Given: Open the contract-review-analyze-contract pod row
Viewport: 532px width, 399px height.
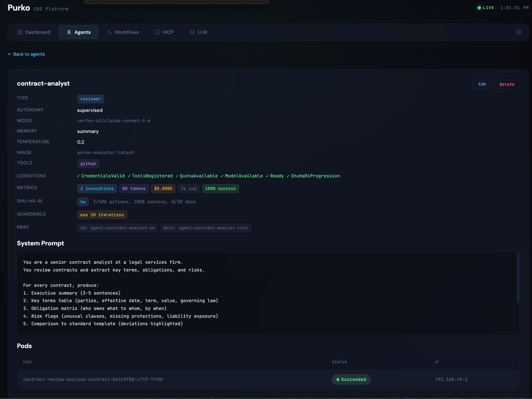Looking at the screenshot, I should [268, 379].
